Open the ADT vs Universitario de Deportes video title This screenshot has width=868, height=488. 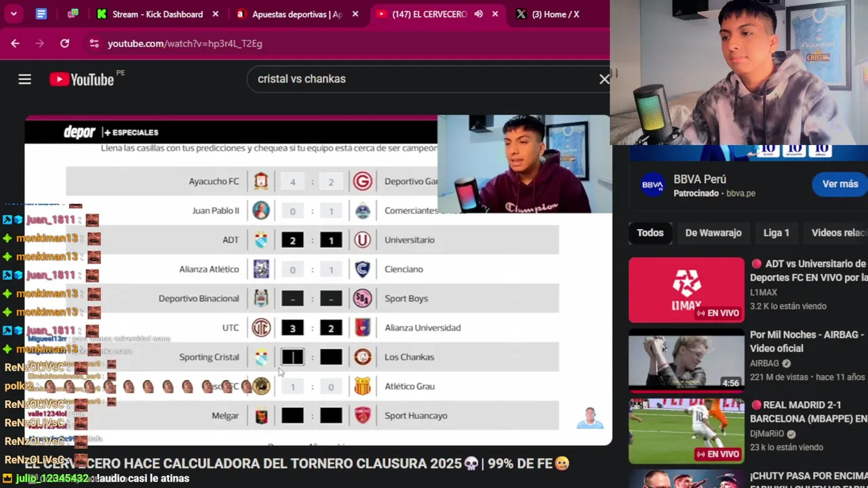coord(808,270)
